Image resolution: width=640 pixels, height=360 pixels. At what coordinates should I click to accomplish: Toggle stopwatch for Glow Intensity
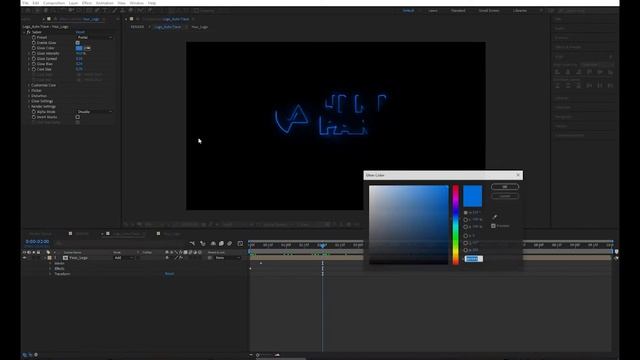click(34, 53)
